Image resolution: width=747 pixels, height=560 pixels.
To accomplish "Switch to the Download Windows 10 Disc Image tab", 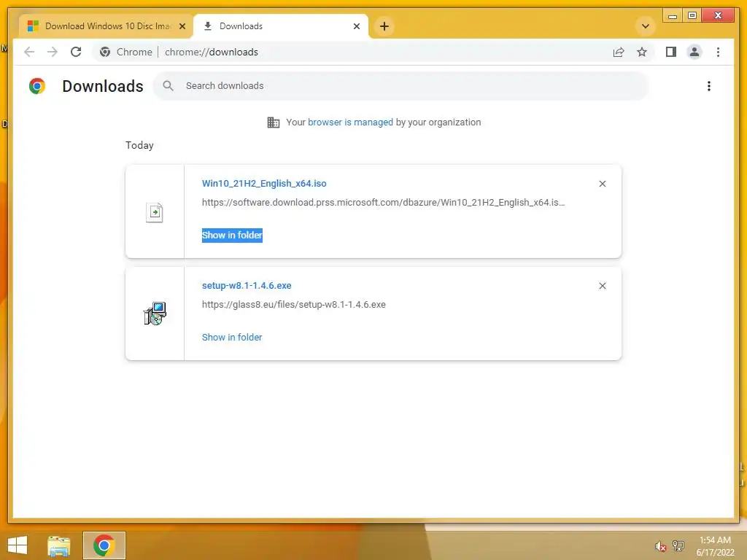I will (x=106, y=26).
